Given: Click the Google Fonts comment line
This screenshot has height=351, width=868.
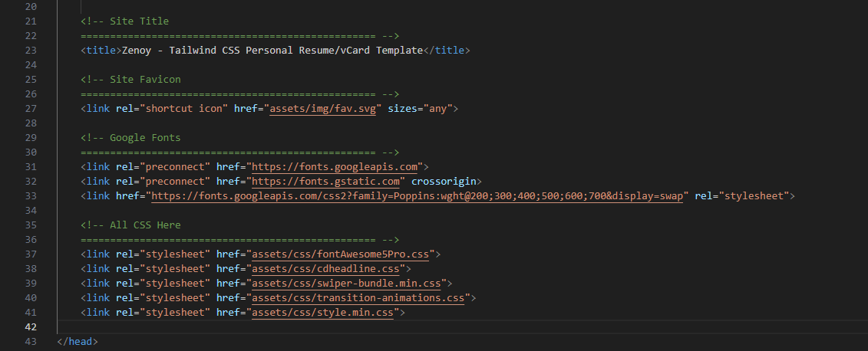Looking at the screenshot, I should point(130,138).
